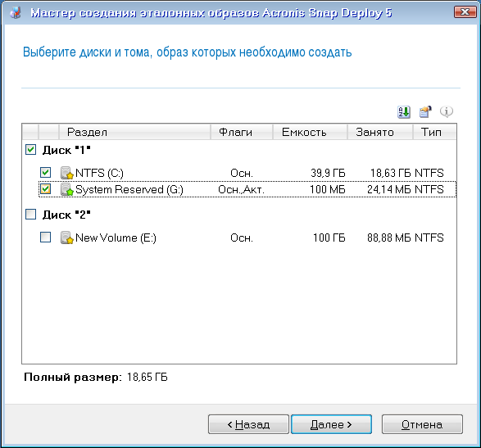481x448 pixels.
Task: Toggle the System Reserved (G:) checkbox
Action: pos(45,189)
